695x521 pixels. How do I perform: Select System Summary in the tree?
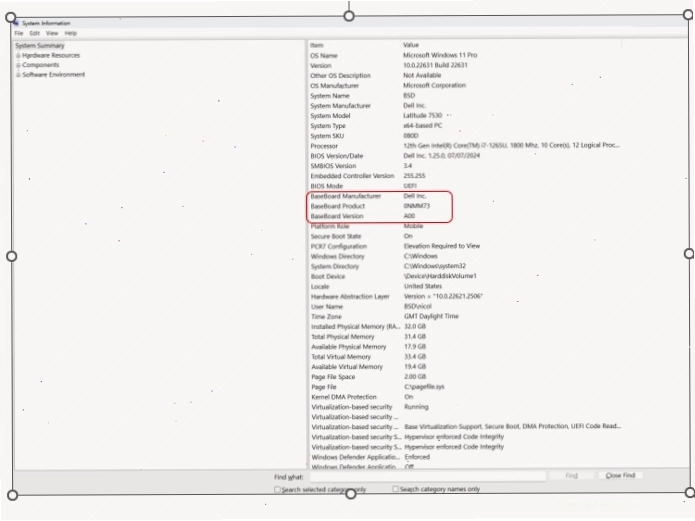point(39,46)
